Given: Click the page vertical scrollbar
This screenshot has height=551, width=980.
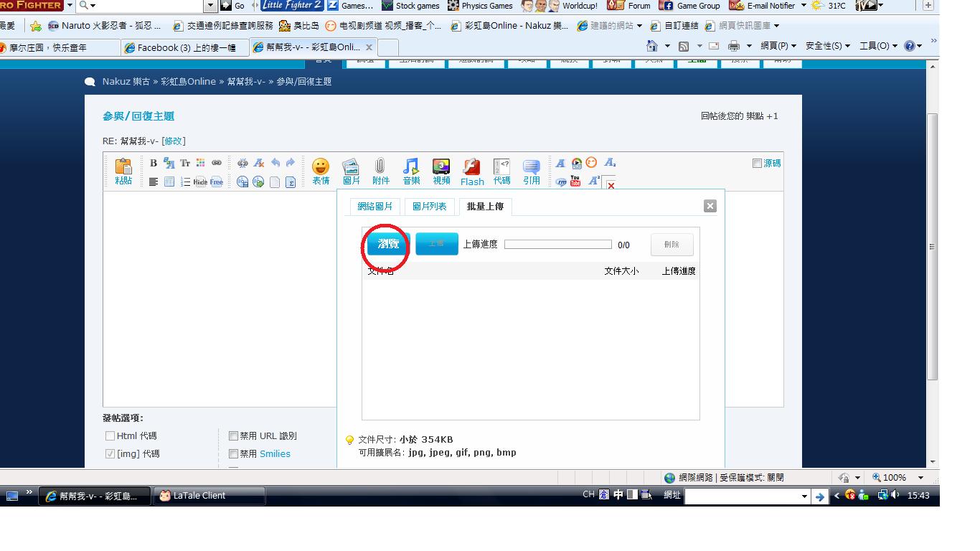Looking at the screenshot, I should tap(933, 247).
